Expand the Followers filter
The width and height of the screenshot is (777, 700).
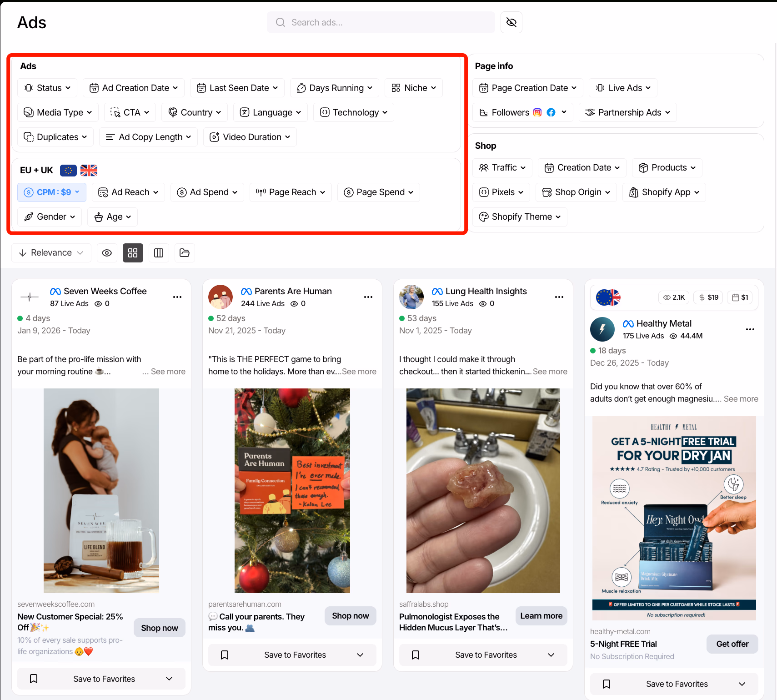point(523,112)
